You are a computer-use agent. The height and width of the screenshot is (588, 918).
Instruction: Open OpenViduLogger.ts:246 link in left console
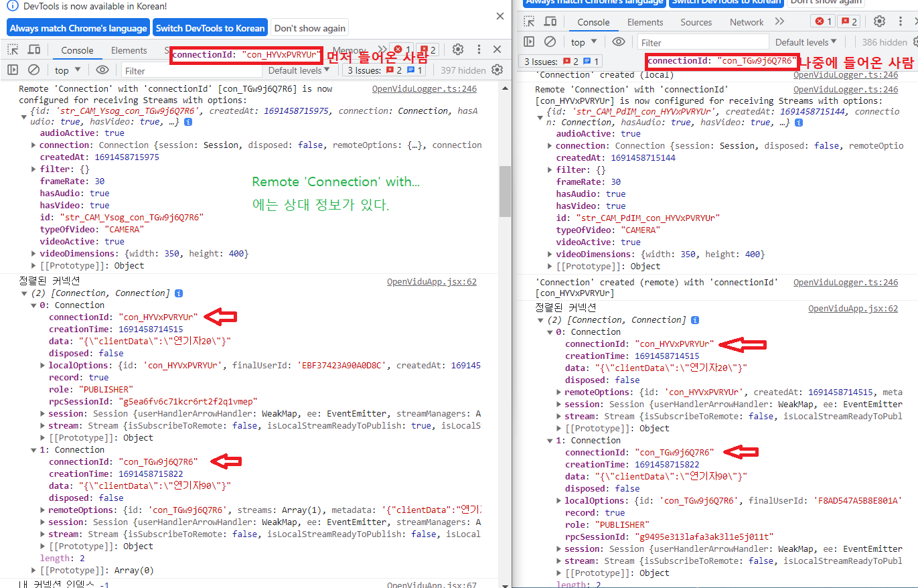pyautogui.click(x=425, y=88)
